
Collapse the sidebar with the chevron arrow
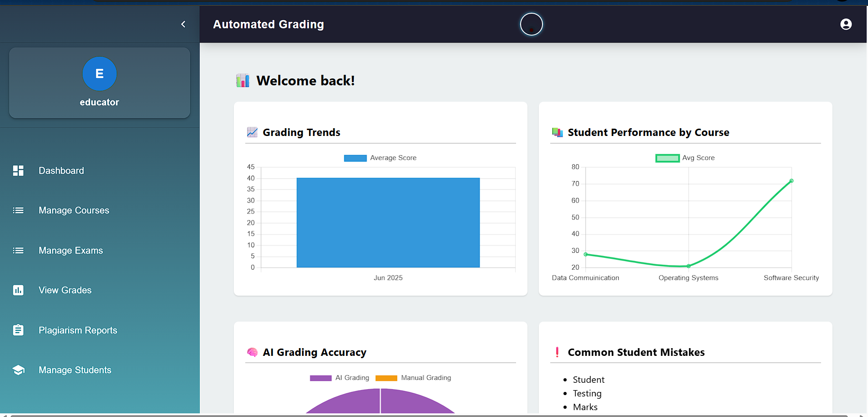183,24
